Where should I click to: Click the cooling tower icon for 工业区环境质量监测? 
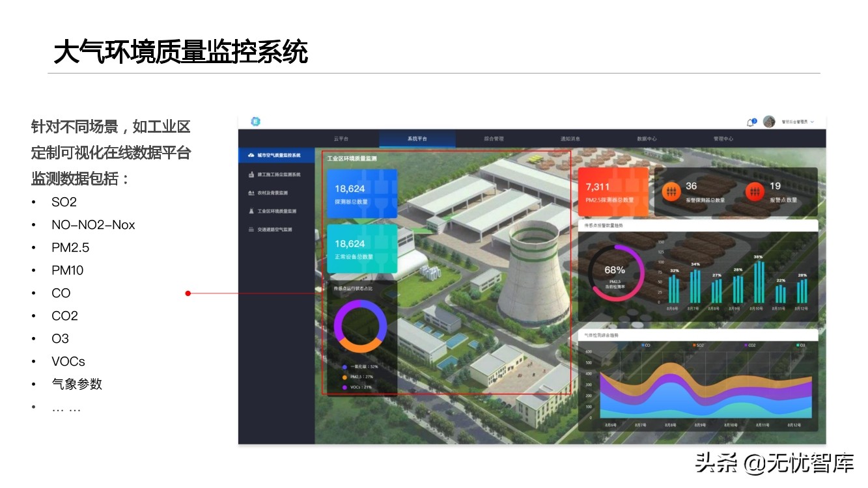click(251, 211)
